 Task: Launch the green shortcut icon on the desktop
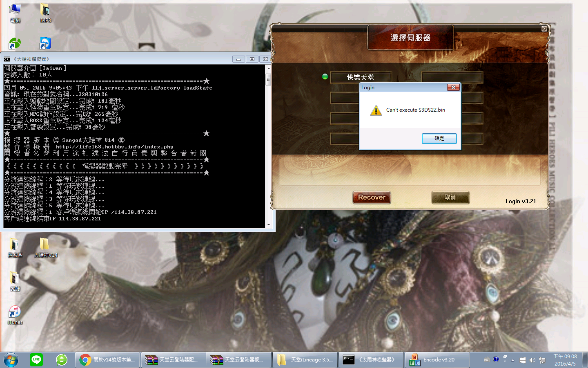click(x=15, y=43)
